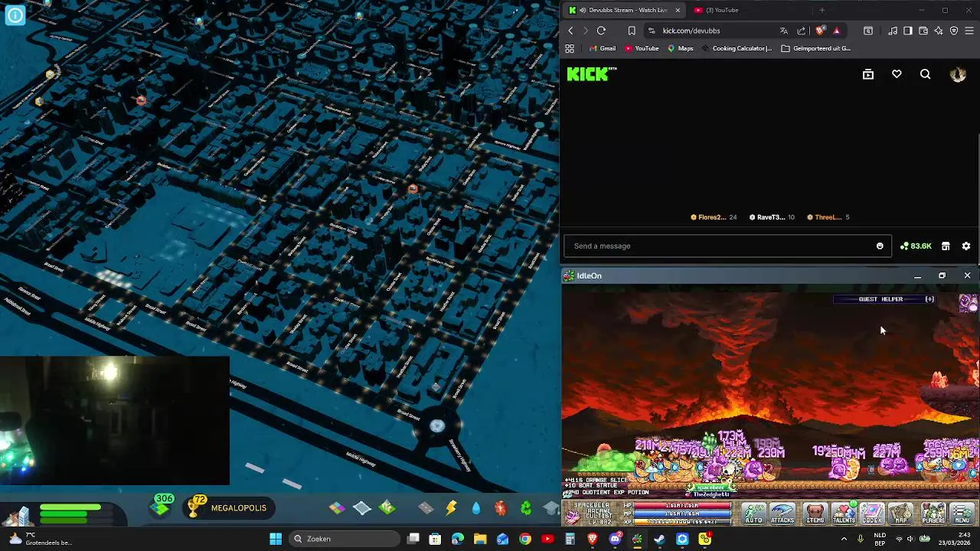
Task: Open the Brave VPN icon in the browser toolbar
Action: [x=954, y=31]
